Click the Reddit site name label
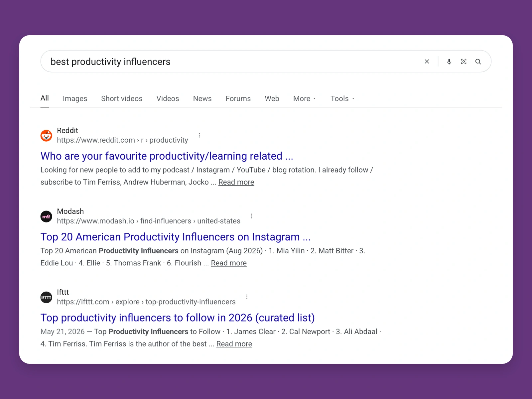 (x=67, y=130)
